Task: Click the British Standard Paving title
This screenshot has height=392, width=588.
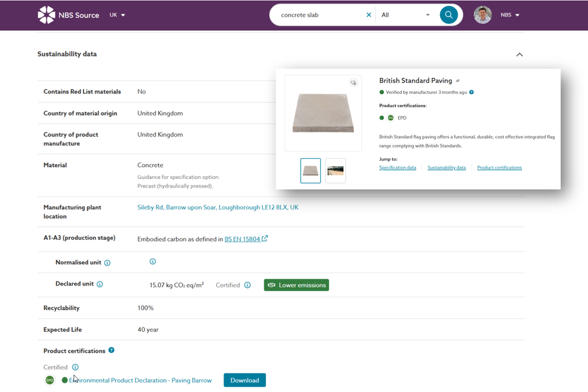Action: point(416,81)
